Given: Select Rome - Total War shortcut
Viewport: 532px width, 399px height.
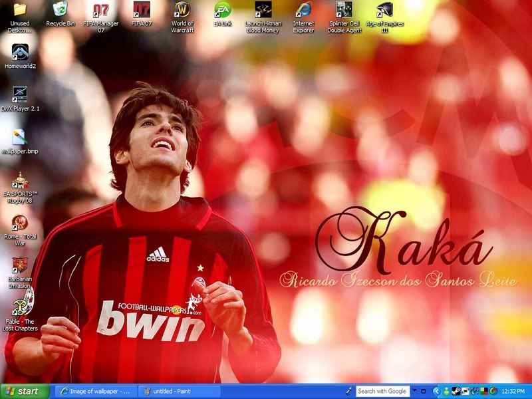Looking at the screenshot, I should tap(20, 231).
